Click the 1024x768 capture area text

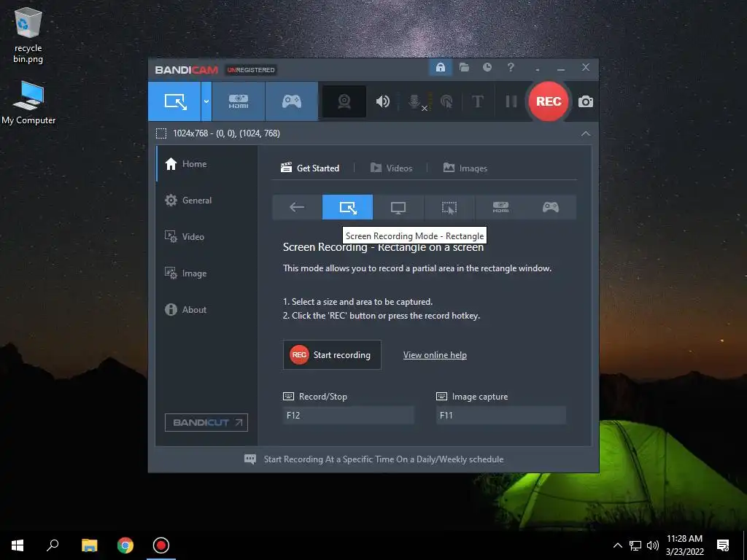click(x=226, y=133)
